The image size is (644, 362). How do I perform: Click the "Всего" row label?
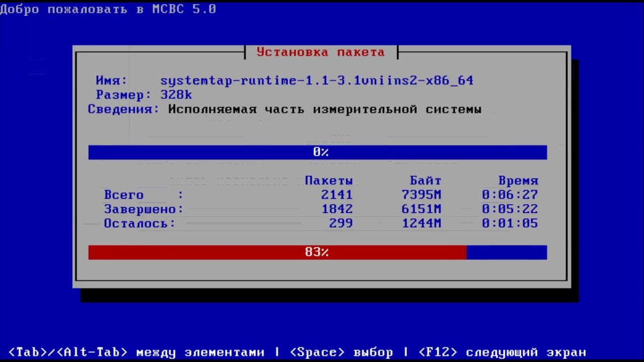tap(124, 195)
